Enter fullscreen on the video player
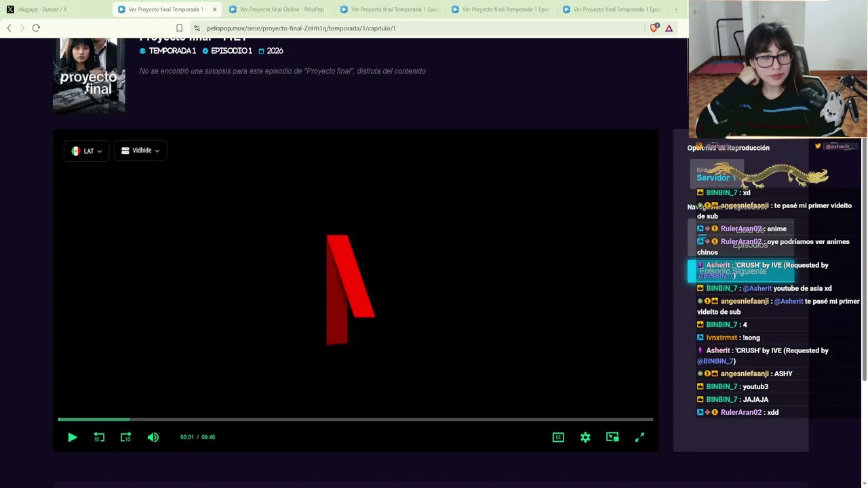Screen dimensions: 868x488 [x=639, y=437]
